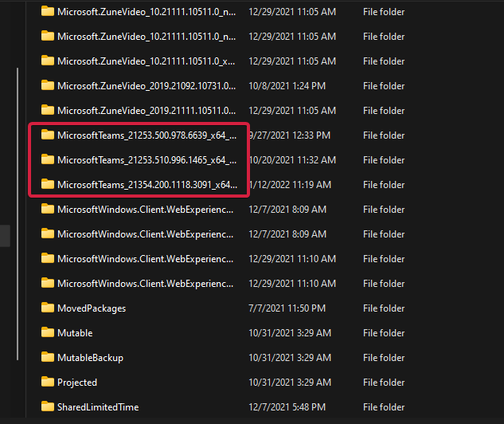Click the MovedPackages folder icon
Image resolution: width=504 pixels, height=424 pixels.
point(48,308)
